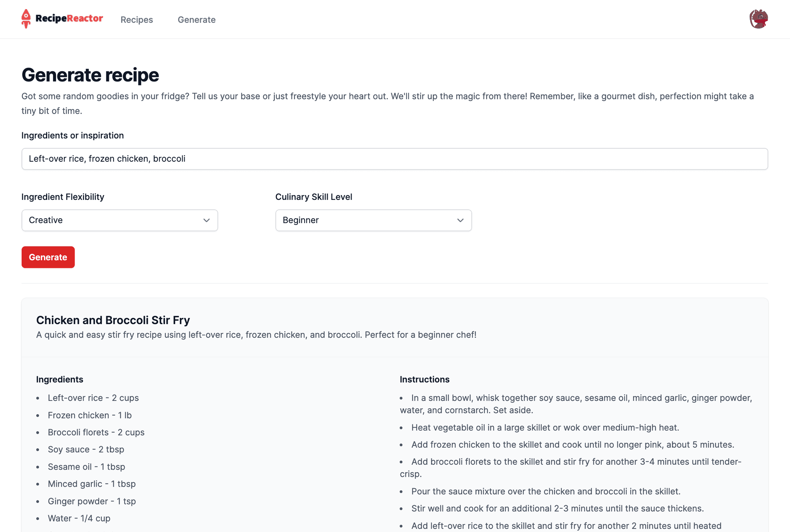Click the Culinary Skill Level chevron arrow
The height and width of the screenshot is (532, 790).
(460, 220)
